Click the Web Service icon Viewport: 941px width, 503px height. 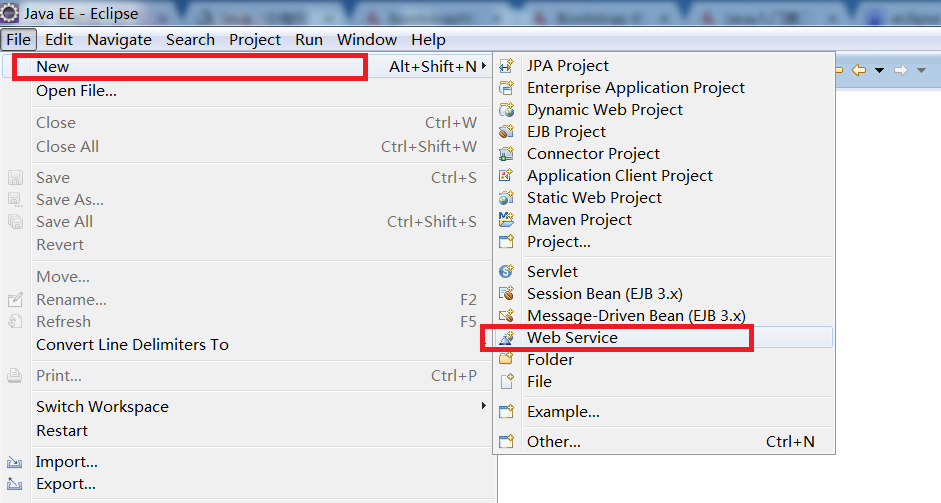coord(507,338)
